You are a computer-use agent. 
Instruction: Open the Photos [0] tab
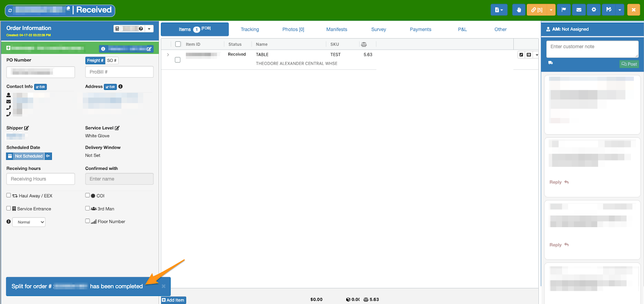[293, 30]
